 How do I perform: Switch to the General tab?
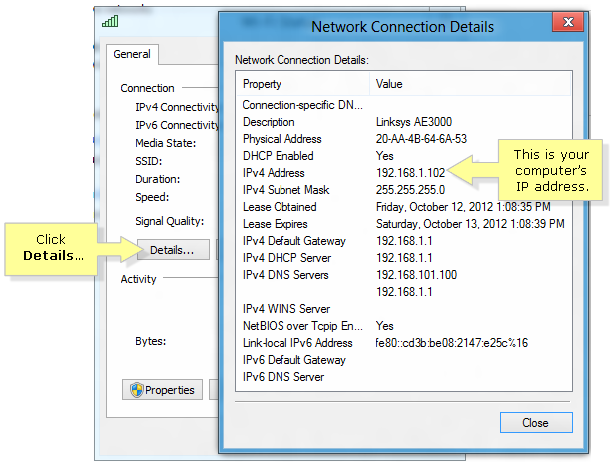pos(132,55)
